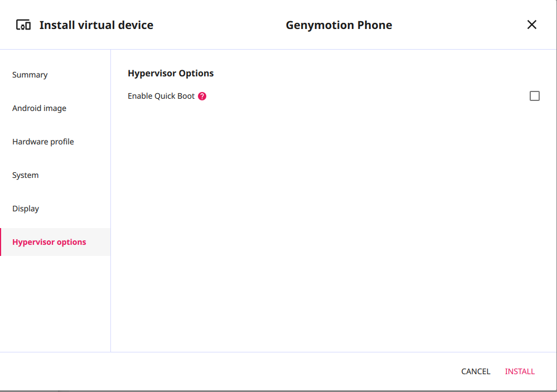The height and width of the screenshot is (392, 557).
Task: Tick the checkbox next to Enable Quick Boot
Action: tap(535, 96)
